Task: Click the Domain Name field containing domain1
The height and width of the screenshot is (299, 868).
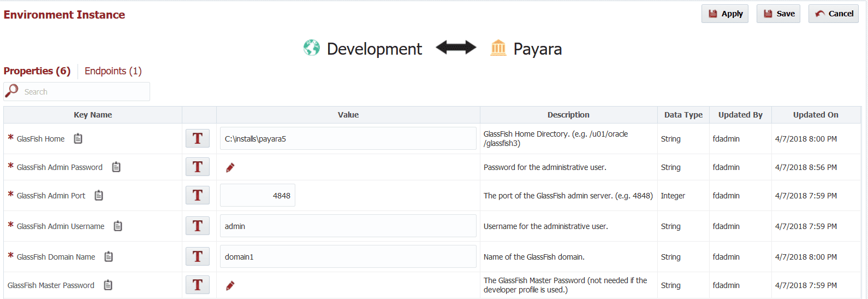Action: click(348, 256)
